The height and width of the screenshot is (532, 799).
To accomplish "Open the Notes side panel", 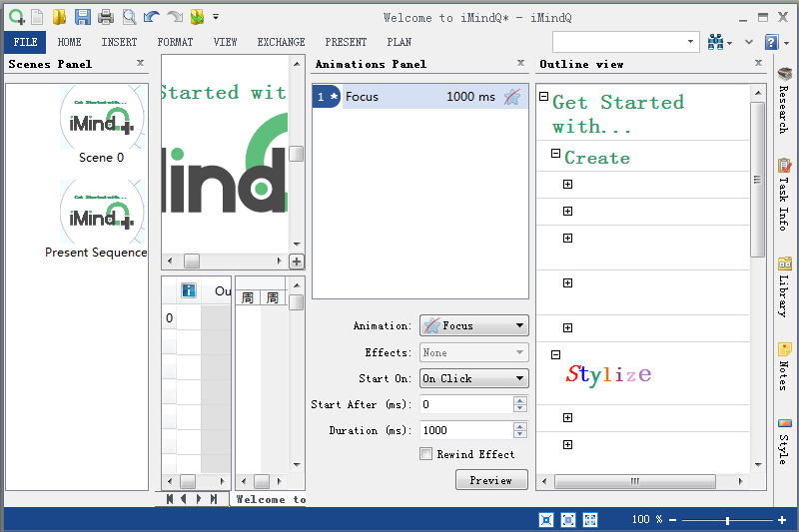I will coord(785,366).
